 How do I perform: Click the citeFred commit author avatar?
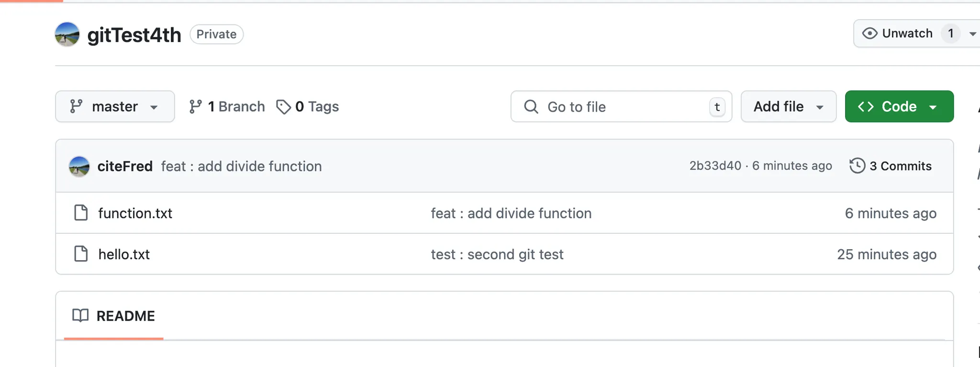click(79, 166)
